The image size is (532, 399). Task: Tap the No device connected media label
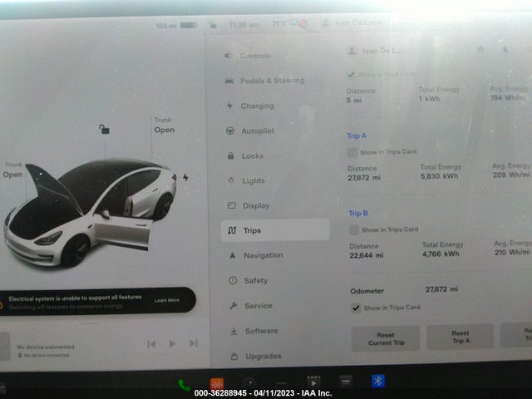pos(46,347)
